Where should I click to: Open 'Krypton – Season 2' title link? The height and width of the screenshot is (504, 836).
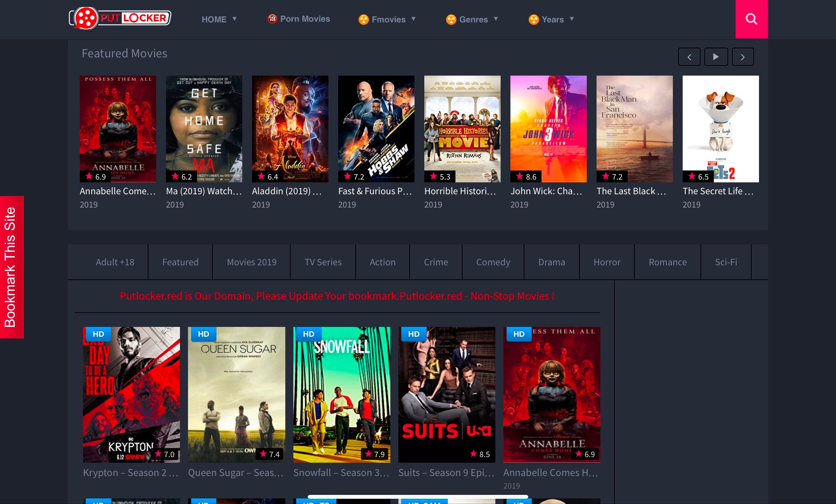pos(131,472)
